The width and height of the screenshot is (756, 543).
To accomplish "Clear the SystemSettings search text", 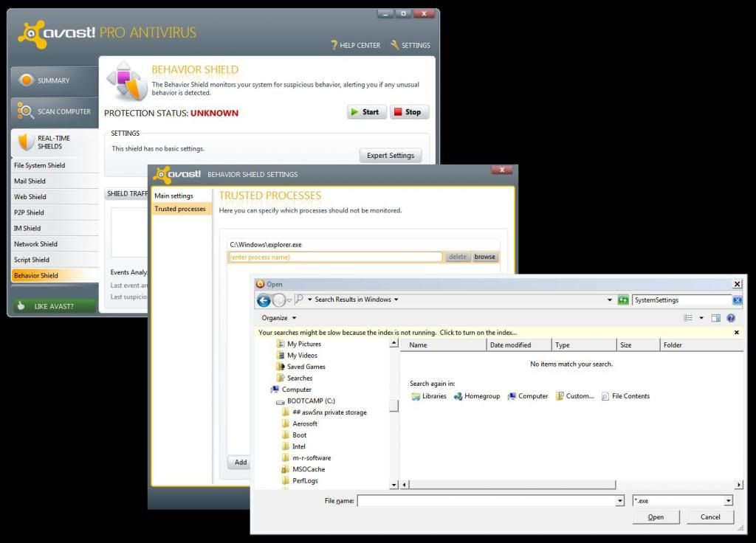I will tap(738, 300).
